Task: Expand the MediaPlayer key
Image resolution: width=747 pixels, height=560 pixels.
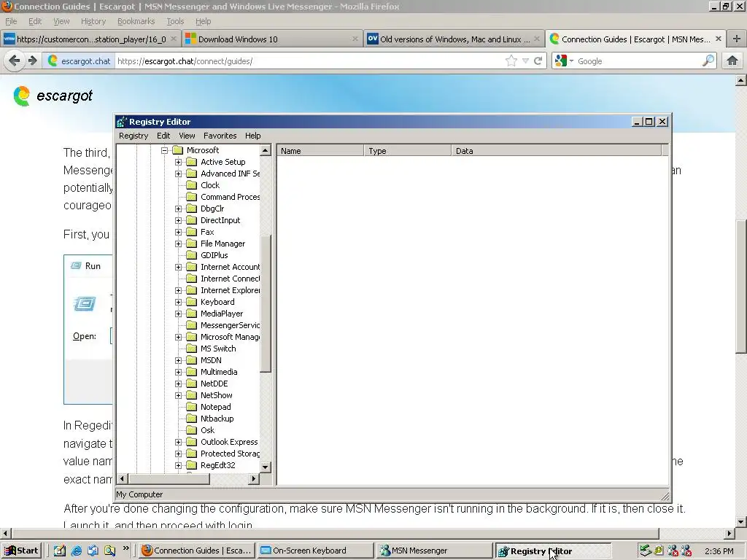Action: click(x=178, y=314)
